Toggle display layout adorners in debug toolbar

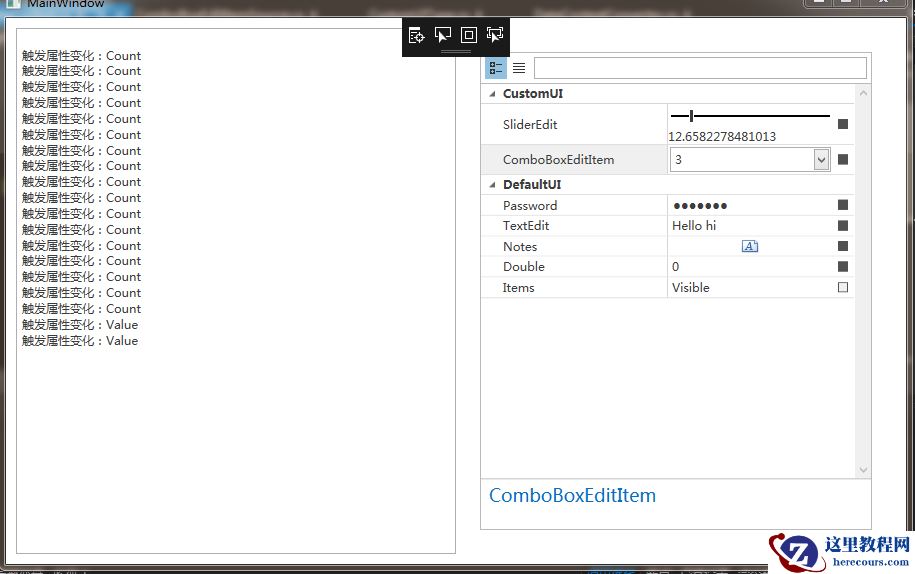(469, 36)
